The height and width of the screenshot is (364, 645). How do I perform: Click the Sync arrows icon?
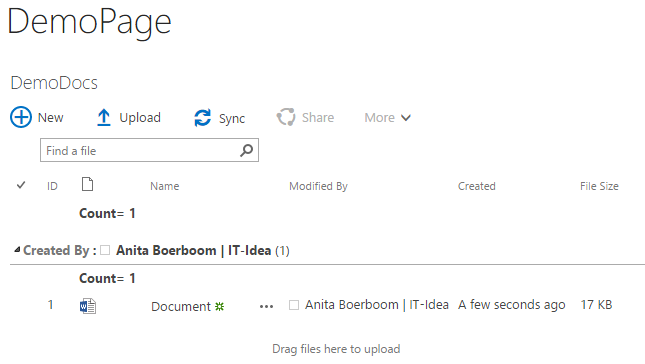(x=202, y=118)
